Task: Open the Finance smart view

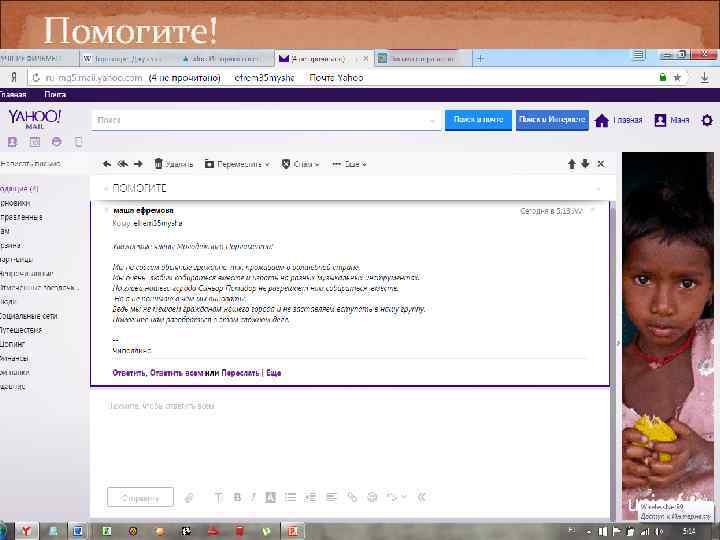Action: coord(15,358)
